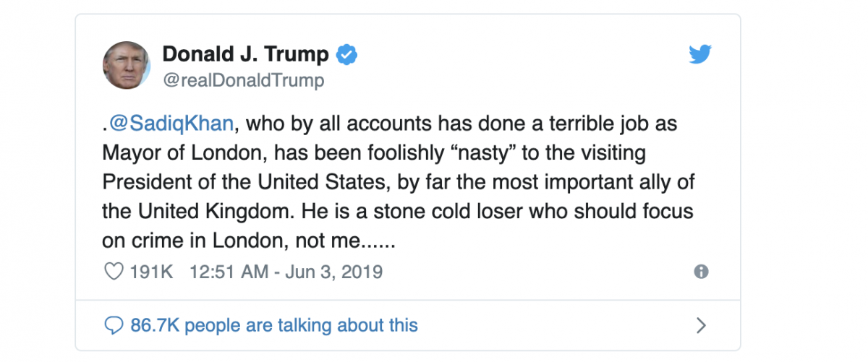This screenshot has width=868, height=362.
Task: Open the tweet info icon
Action: (700, 272)
